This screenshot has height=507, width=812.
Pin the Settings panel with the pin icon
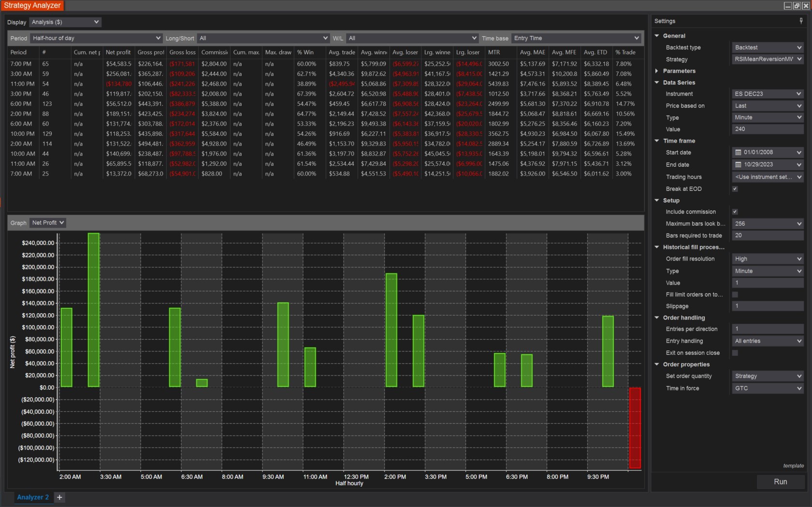point(801,21)
